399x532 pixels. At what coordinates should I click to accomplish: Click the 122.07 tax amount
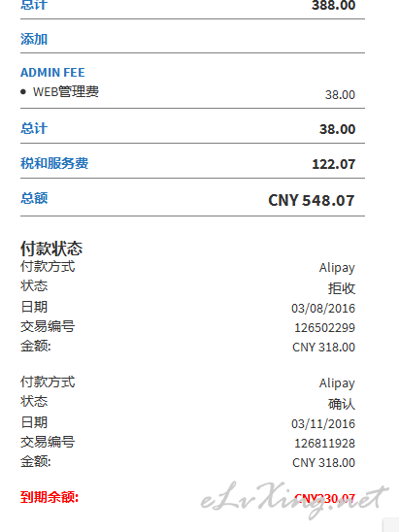coord(334,164)
